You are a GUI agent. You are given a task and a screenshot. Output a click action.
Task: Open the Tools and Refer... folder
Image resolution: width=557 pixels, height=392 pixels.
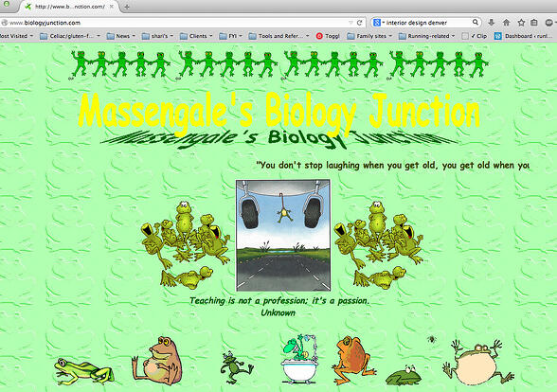coord(278,36)
